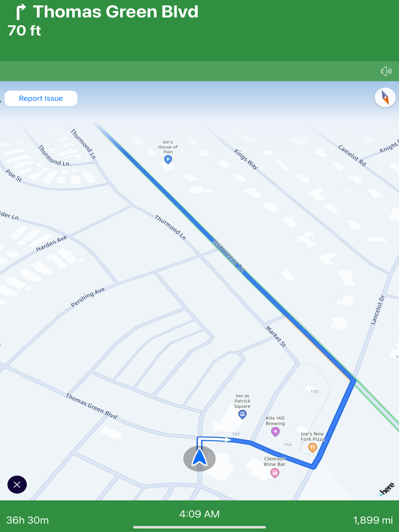Tap the 36h 30m remaining time
Screen dimensions: 399x532
(28, 520)
